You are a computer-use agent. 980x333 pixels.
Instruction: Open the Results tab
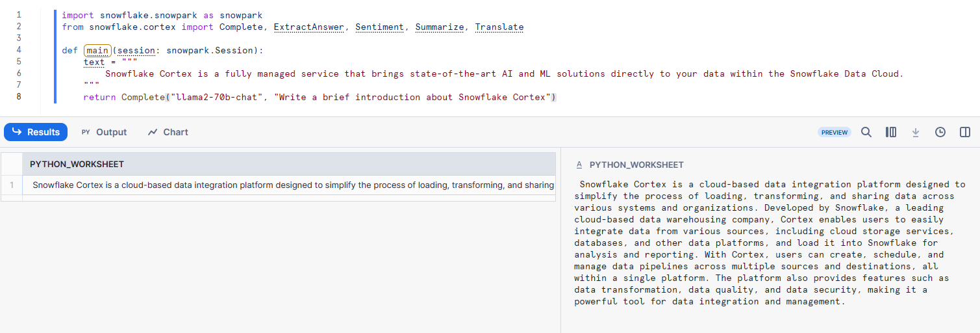36,132
